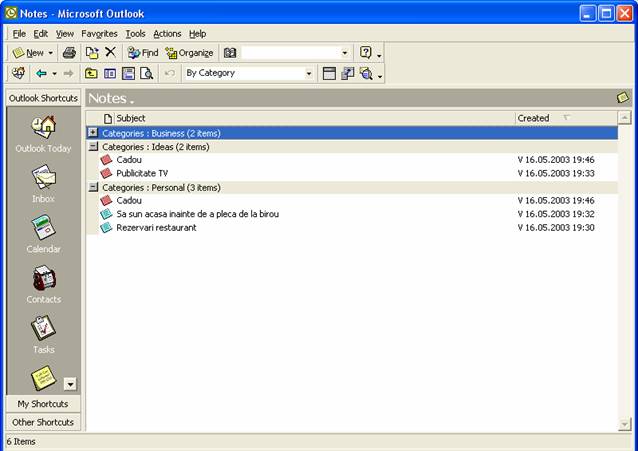This screenshot has width=638, height=451.
Task: Create a new note with the New button
Action: pos(28,53)
